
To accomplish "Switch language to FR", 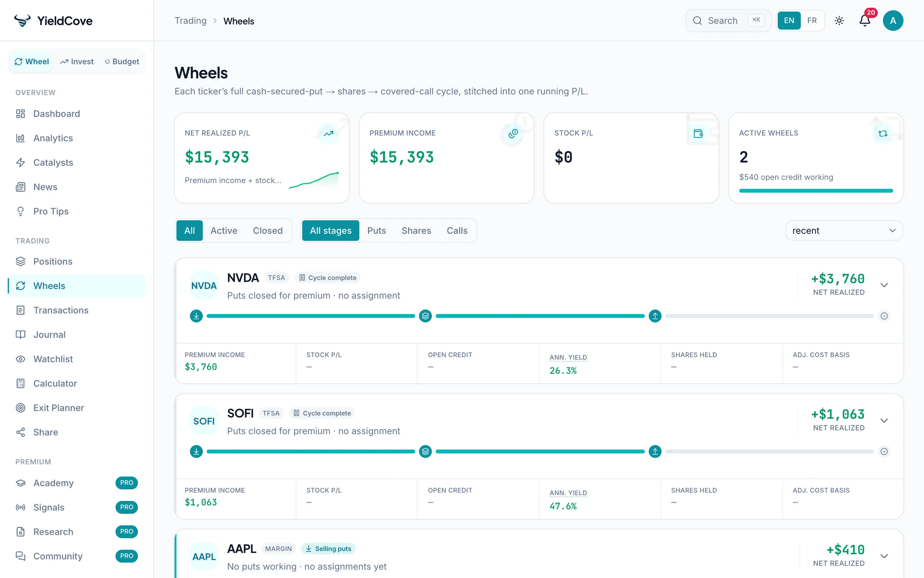I will click(x=812, y=20).
